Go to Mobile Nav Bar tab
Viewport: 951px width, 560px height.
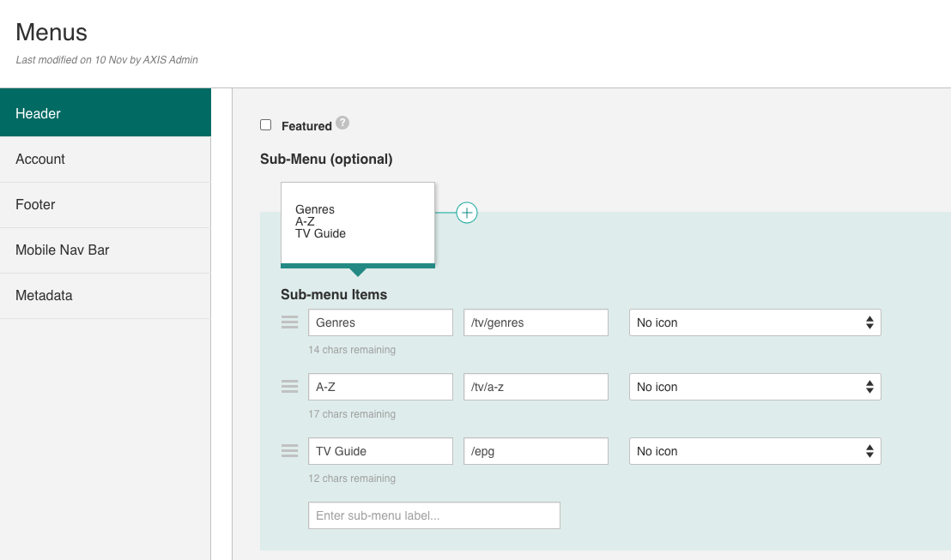106,250
